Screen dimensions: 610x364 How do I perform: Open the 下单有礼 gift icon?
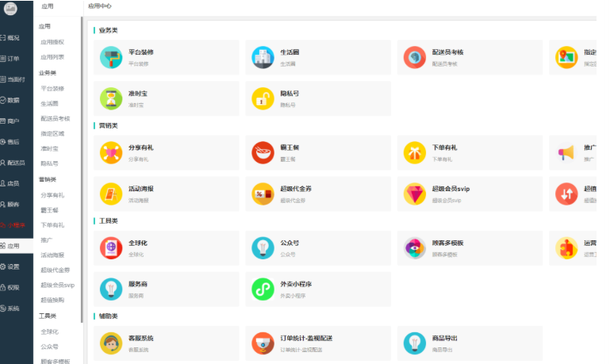click(x=414, y=152)
